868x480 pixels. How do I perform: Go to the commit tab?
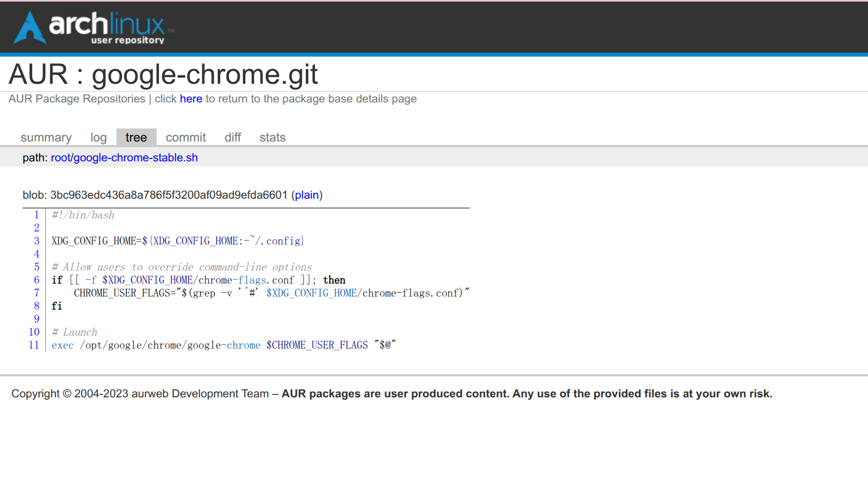pyautogui.click(x=185, y=138)
